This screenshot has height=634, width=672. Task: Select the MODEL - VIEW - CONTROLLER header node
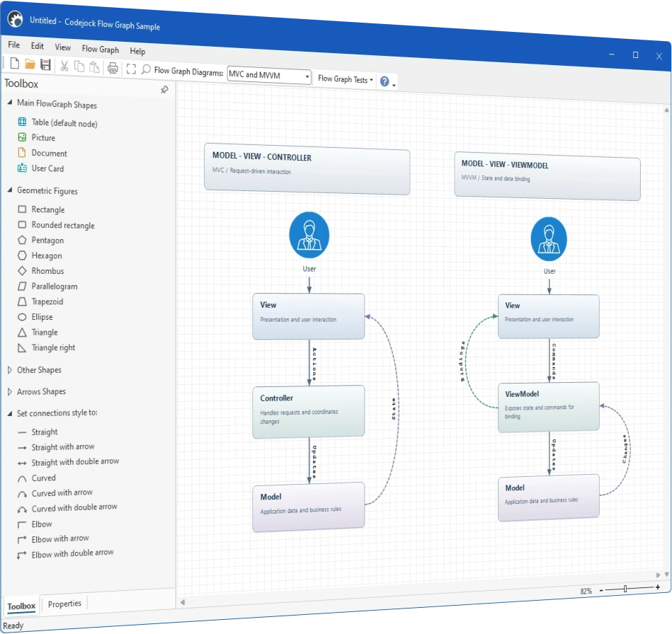[x=307, y=169]
